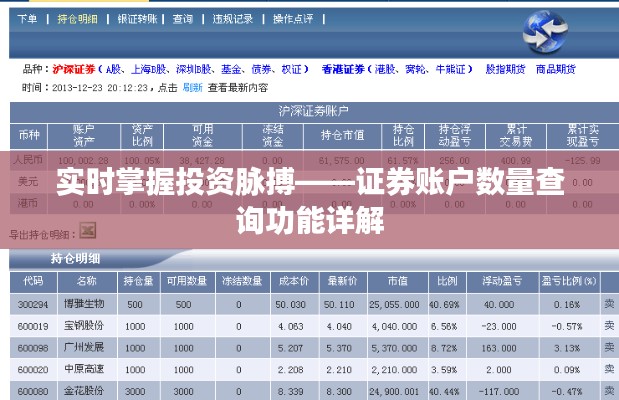
Task: Open the 操作点评 review menu
Action: (x=291, y=19)
